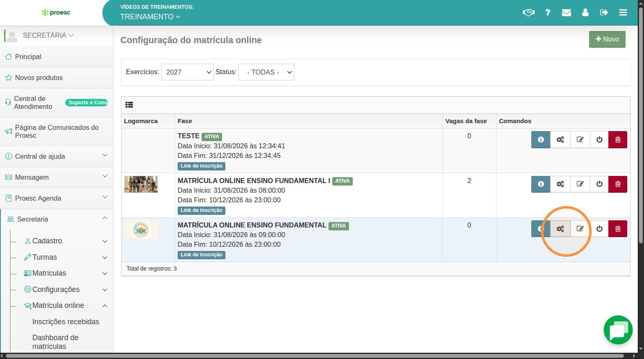Toggle power status of ENSINO FUNDAMENTAL I phase
The height and width of the screenshot is (359, 644).
tap(599, 184)
